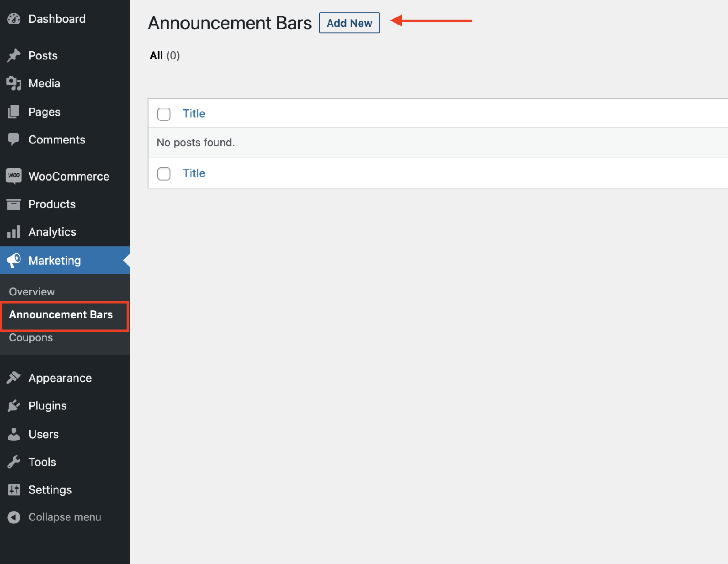The height and width of the screenshot is (564, 728).
Task: Click the Posts pushpin icon
Action: tap(14, 55)
